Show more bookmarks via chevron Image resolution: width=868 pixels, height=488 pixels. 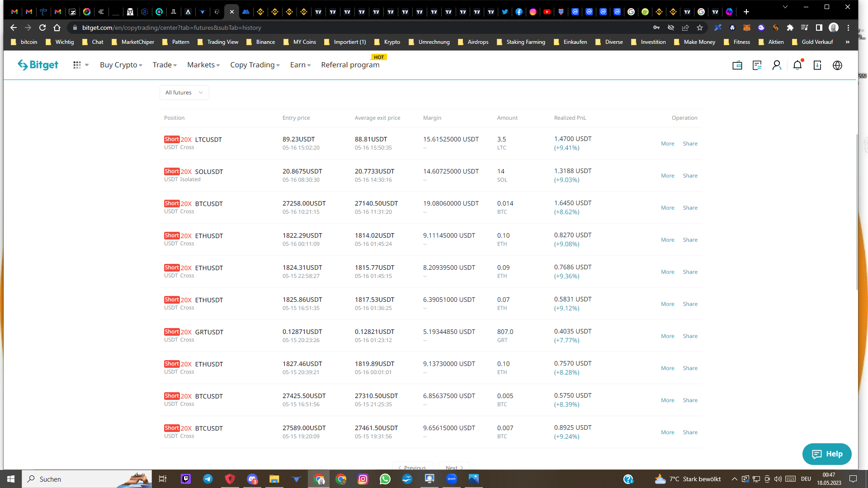[x=848, y=42]
